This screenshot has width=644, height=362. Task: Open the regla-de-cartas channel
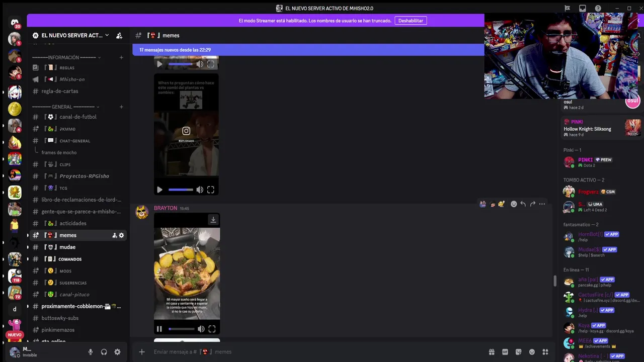(x=78, y=91)
